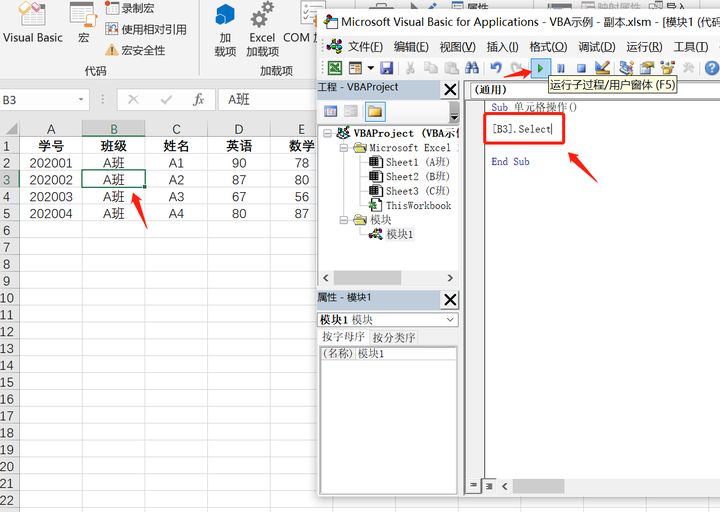The width and height of the screenshot is (720, 512).
Task: Click cell containing 姓名
Action: [176, 146]
